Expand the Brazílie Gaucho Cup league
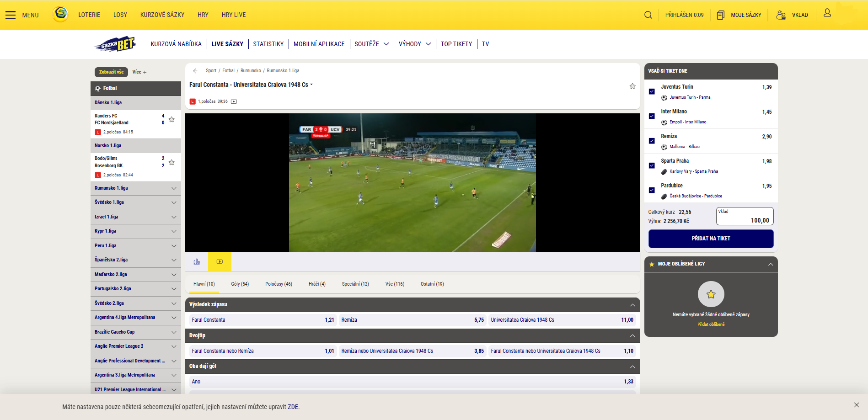Screen dimensions: 868x420 [136, 332]
